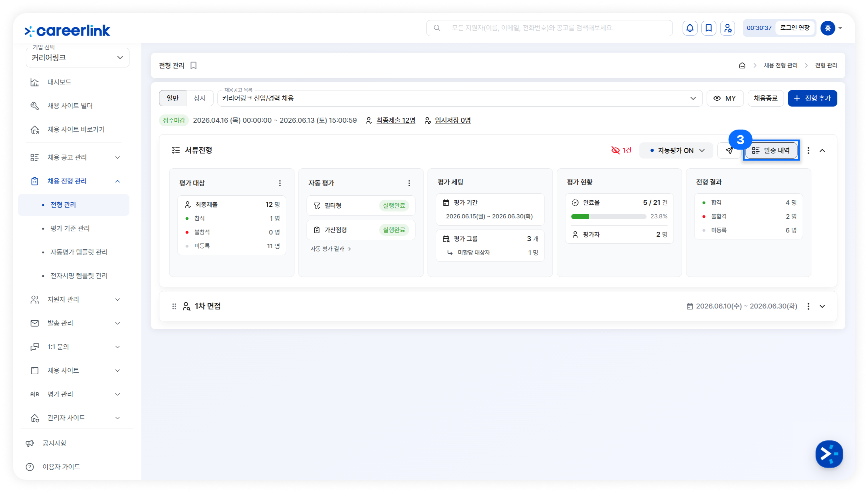Toggle the MY view filter
The image size is (868, 493).
(725, 99)
